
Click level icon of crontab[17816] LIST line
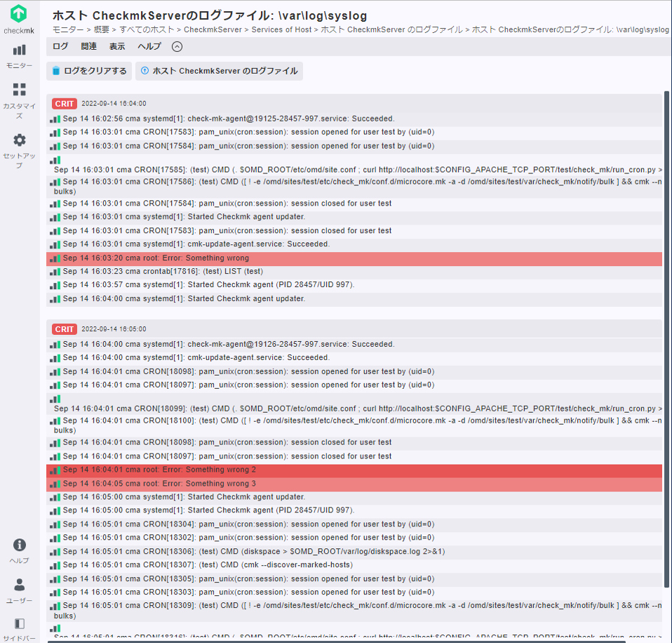(55, 272)
